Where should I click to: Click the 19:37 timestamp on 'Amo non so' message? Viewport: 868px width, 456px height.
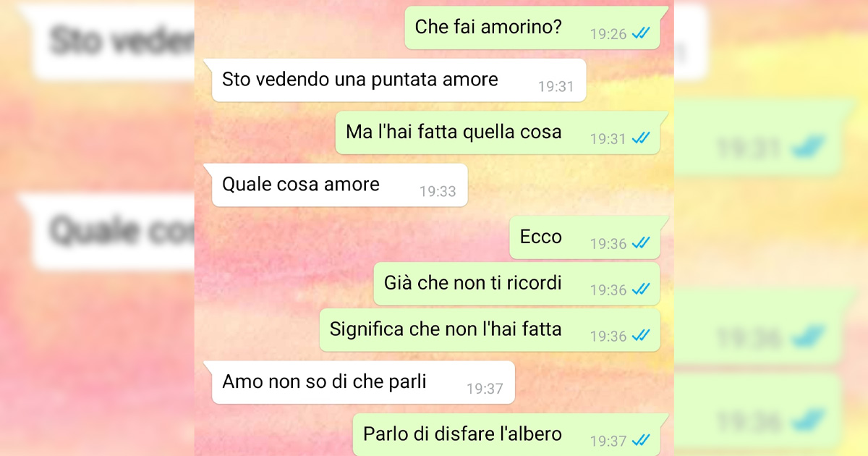tap(485, 389)
